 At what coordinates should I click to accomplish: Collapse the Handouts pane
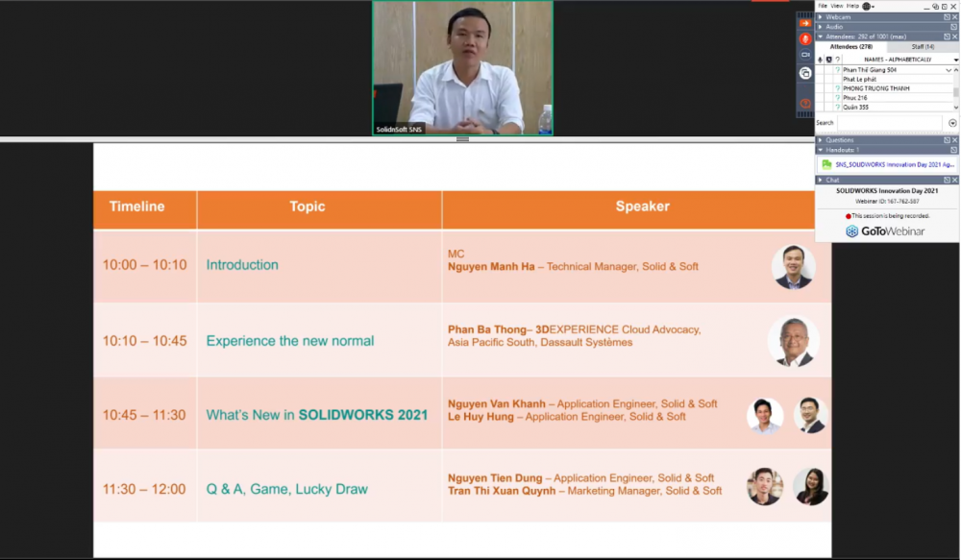(x=820, y=150)
